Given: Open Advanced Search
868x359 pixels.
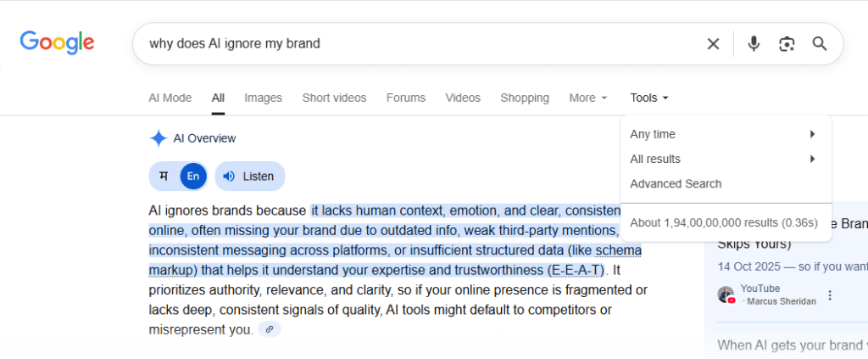Looking at the screenshot, I should 676,183.
